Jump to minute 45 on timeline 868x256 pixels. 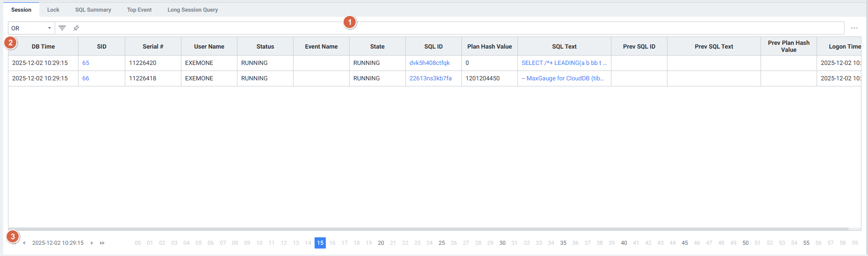point(685,243)
